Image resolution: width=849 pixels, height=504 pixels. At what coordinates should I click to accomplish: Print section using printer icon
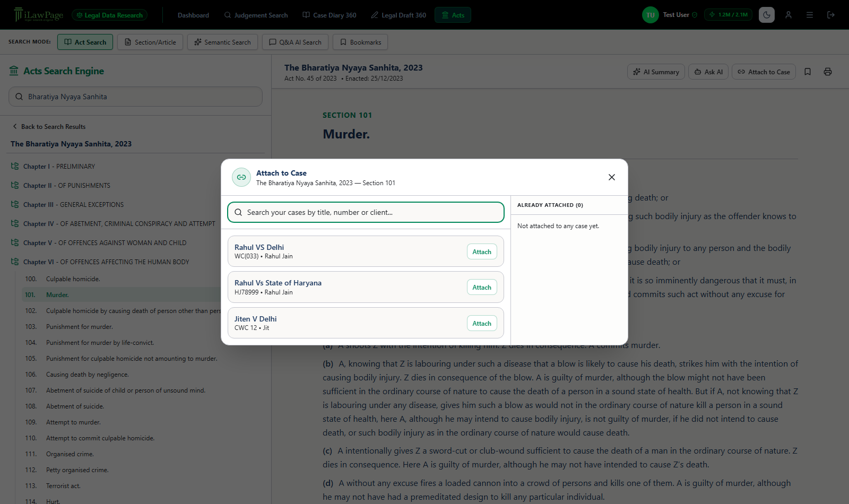pyautogui.click(x=828, y=72)
